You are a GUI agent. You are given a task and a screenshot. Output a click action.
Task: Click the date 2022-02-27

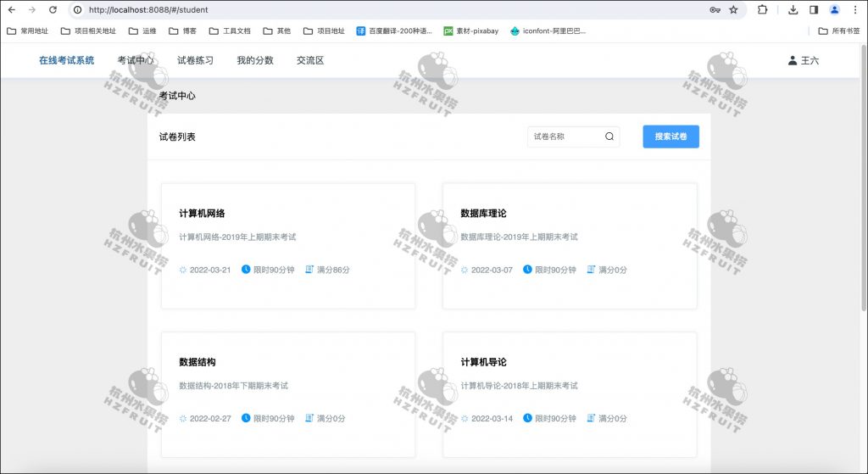click(x=210, y=419)
